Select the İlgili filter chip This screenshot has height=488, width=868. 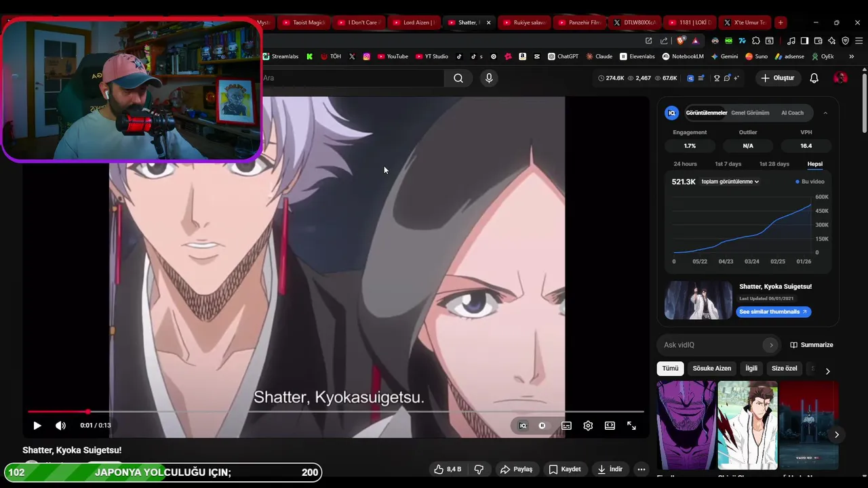pyautogui.click(x=751, y=368)
